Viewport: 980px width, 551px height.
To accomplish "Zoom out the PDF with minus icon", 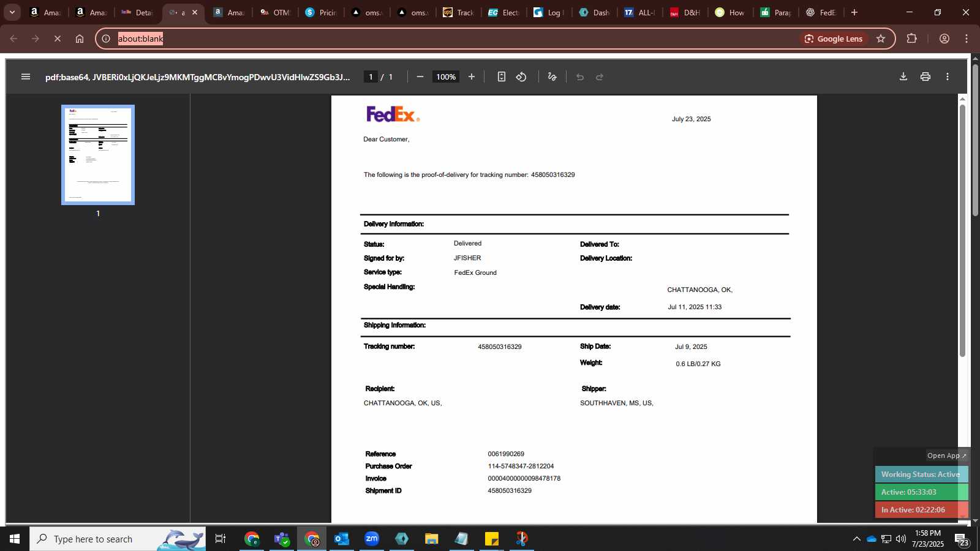I will point(420,77).
